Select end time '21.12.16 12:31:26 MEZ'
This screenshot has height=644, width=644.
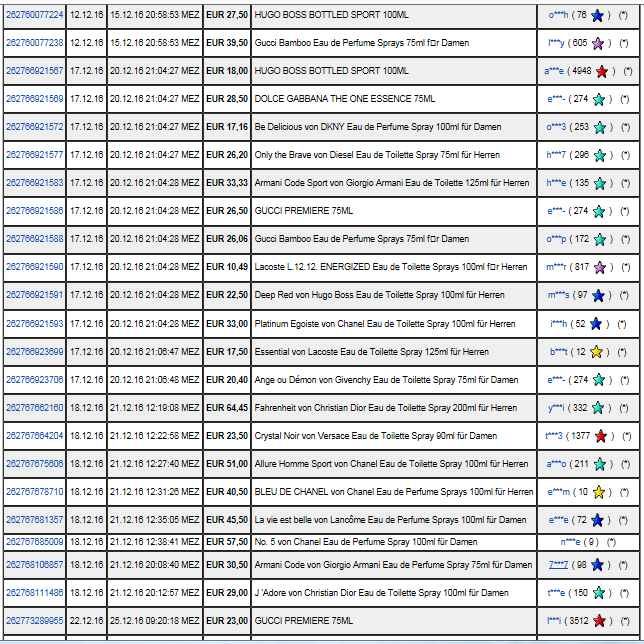[x=154, y=492]
